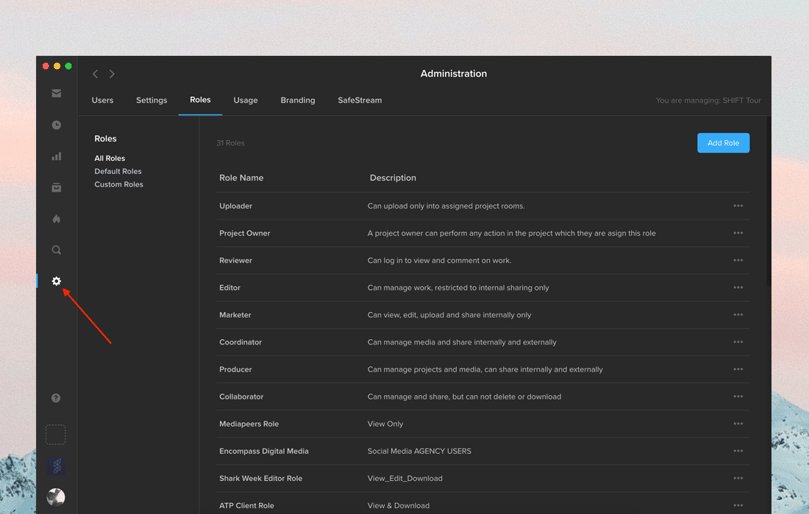This screenshot has width=809, height=514.
Task: Switch to the Settings tab
Action: pos(152,100)
